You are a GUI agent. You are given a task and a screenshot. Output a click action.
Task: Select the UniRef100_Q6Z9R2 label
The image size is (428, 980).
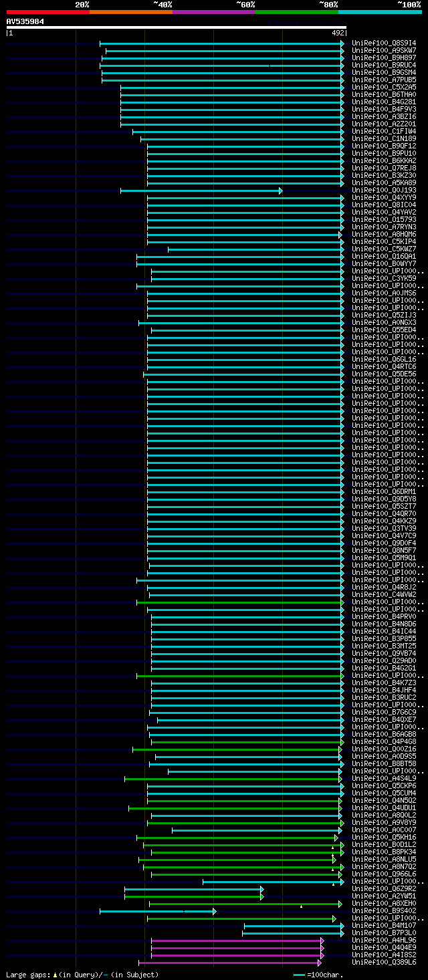tap(384, 888)
